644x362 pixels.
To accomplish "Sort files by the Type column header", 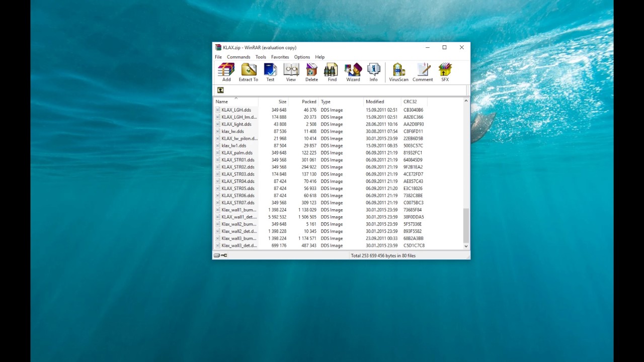I will pos(341,102).
